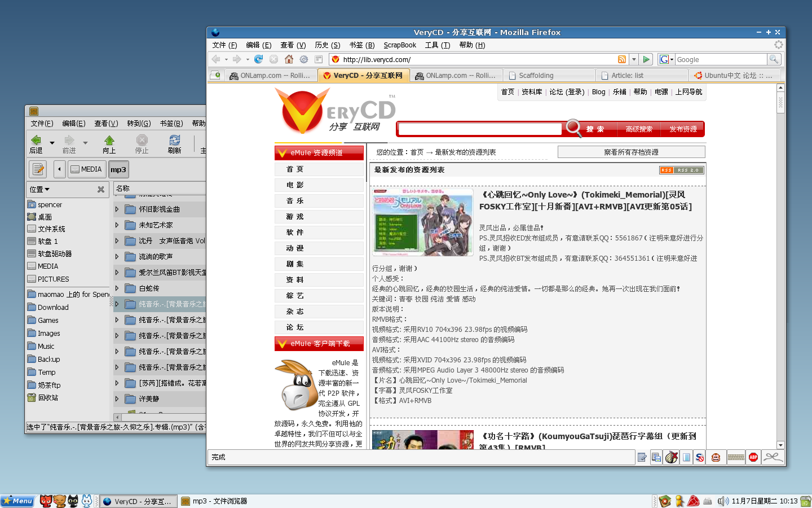Click the Google search magnifier button

click(x=774, y=59)
